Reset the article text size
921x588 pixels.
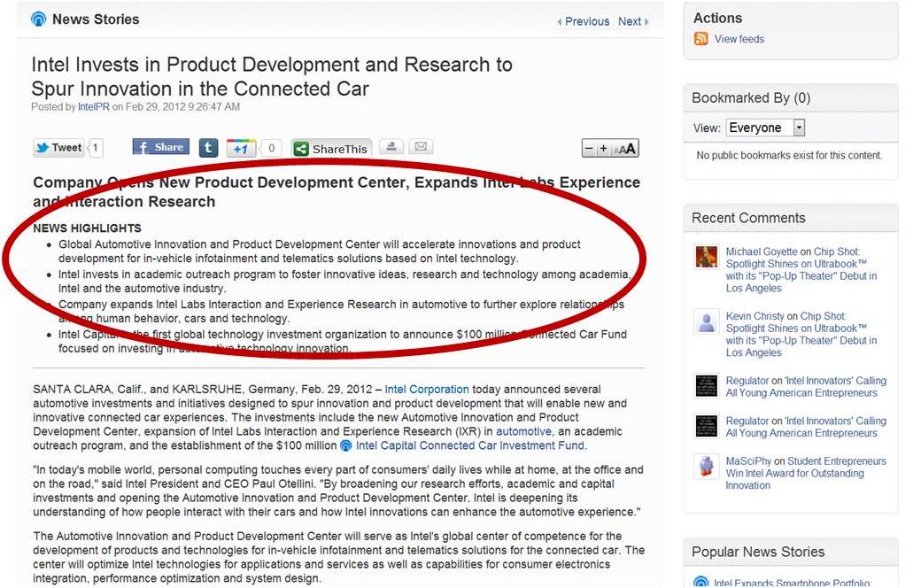(624, 149)
